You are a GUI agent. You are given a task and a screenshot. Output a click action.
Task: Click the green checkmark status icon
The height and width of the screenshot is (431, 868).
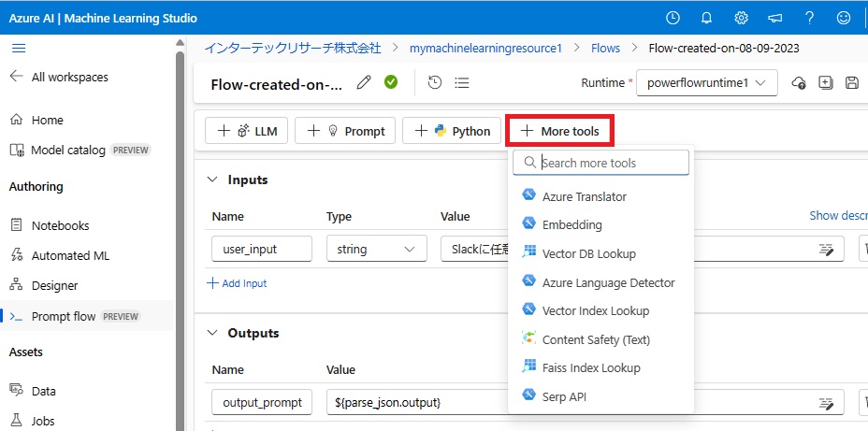(391, 82)
